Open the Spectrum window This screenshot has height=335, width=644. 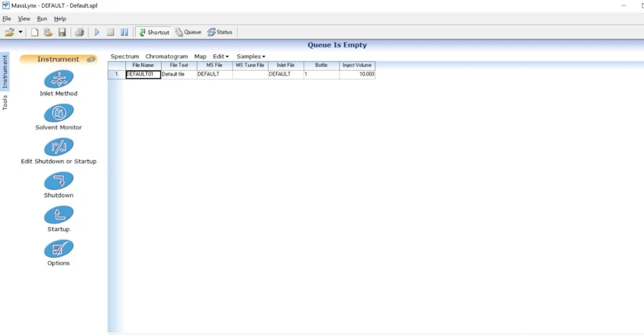[x=125, y=56]
